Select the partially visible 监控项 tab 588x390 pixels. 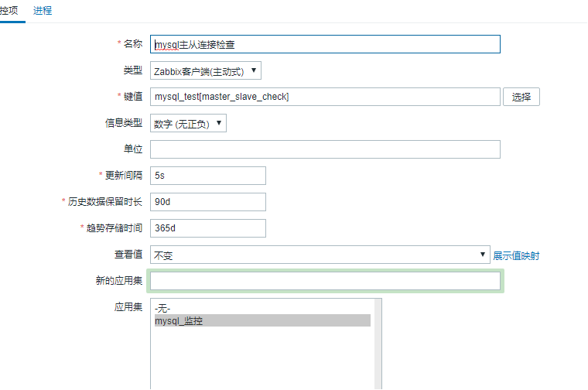pos(9,11)
